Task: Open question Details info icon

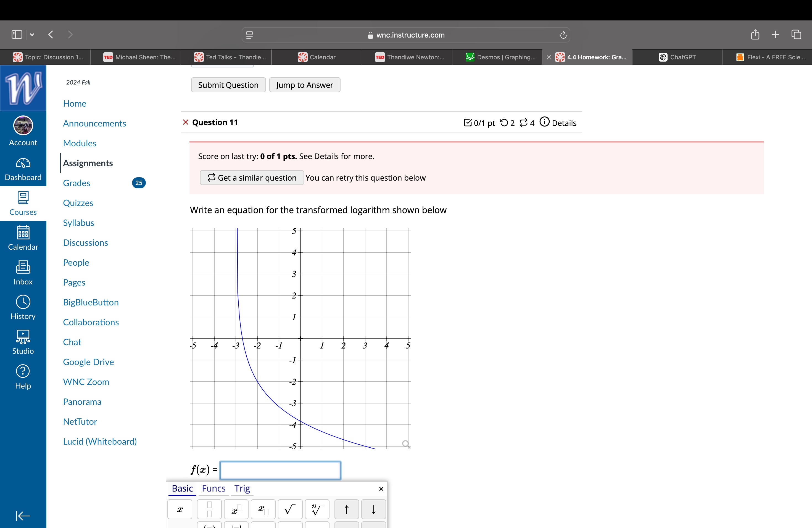Action: 545,122
